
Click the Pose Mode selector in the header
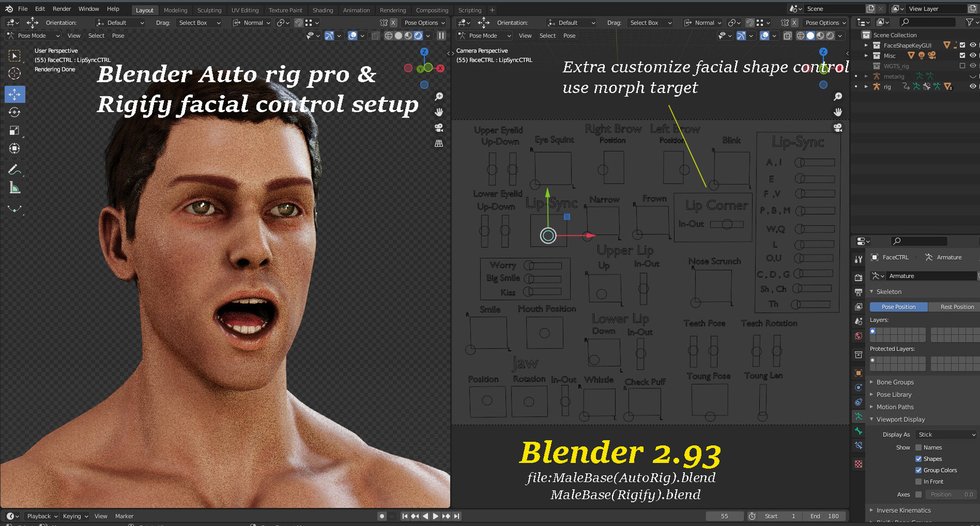(x=32, y=35)
